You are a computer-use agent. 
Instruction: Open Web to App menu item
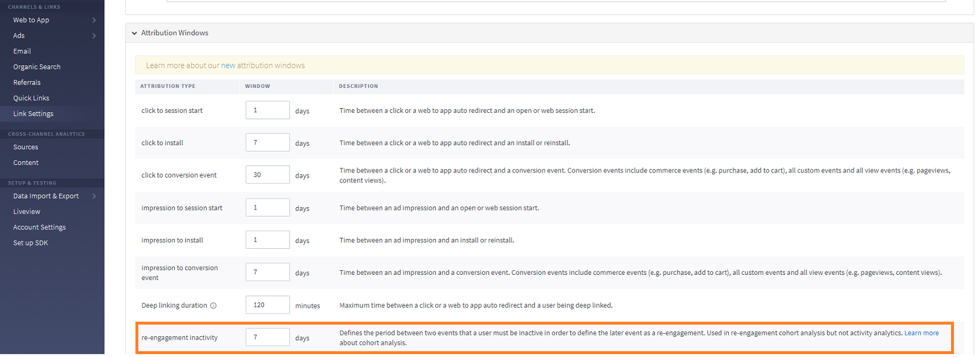pyautogui.click(x=31, y=20)
